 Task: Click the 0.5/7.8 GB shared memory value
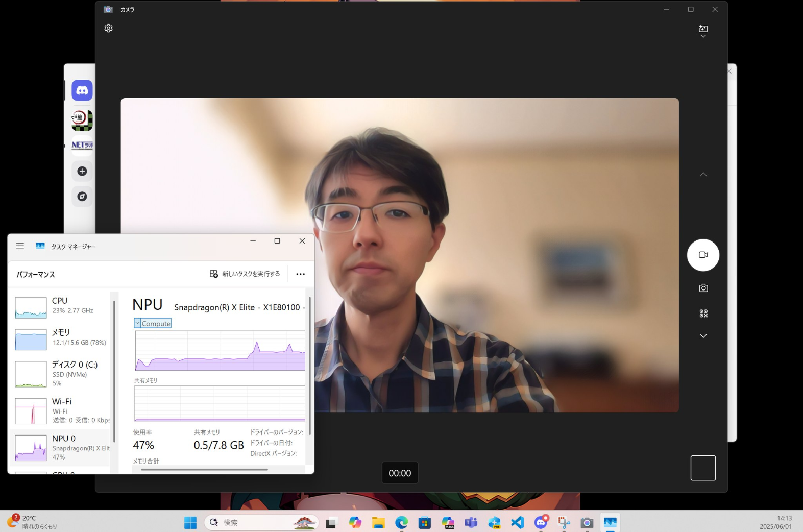click(x=218, y=445)
